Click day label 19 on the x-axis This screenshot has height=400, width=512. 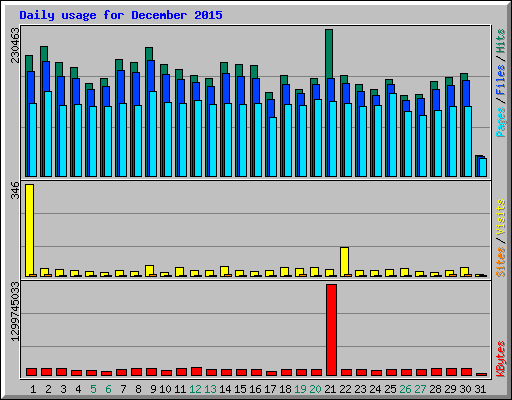pos(300,389)
